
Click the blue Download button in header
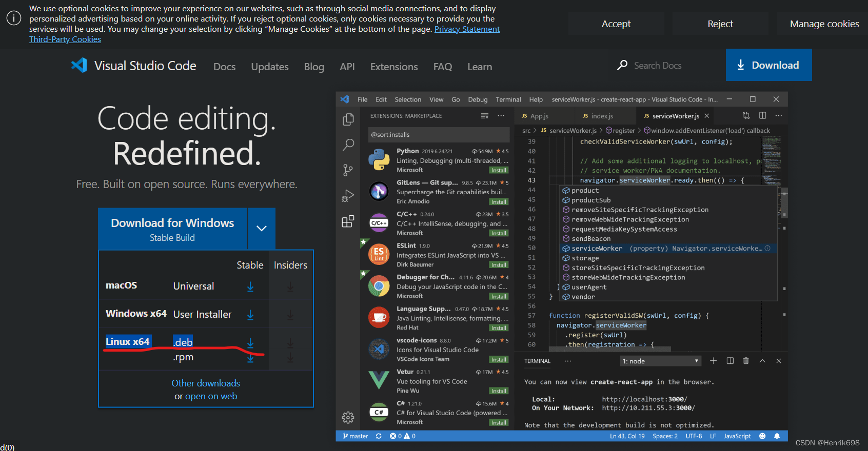pos(768,65)
